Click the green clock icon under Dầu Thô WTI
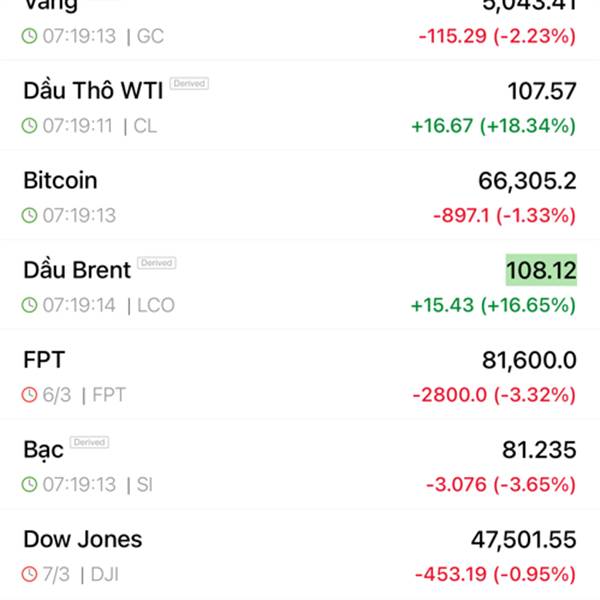This screenshot has height=600, width=600. (30, 127)
